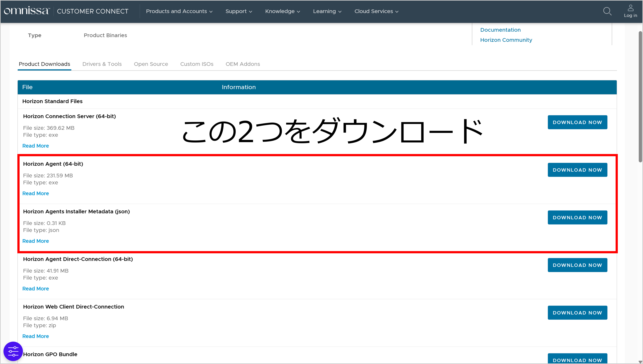Click the File column header

point(27,87)
